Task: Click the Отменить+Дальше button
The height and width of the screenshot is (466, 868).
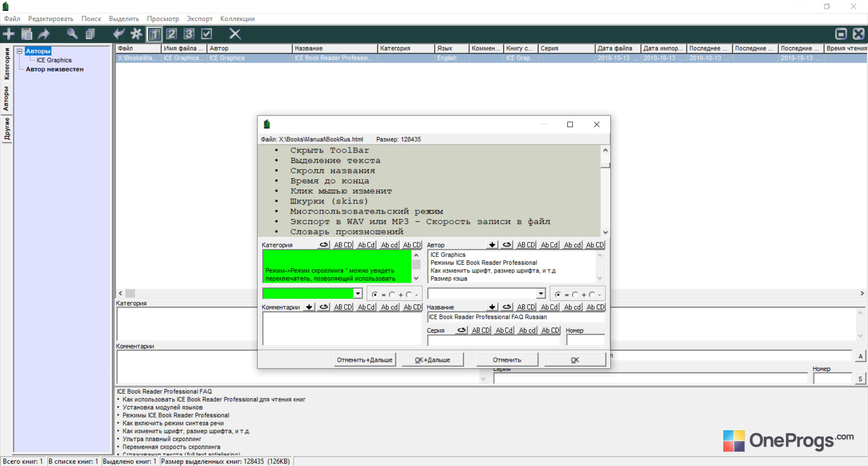Action: point(365,360)
